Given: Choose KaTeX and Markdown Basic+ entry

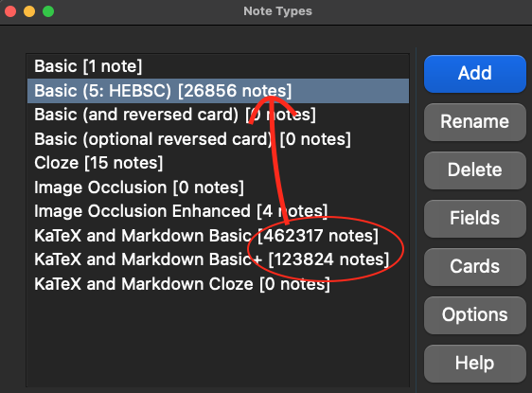Looking at the screenshot, I should coord(218,259).
